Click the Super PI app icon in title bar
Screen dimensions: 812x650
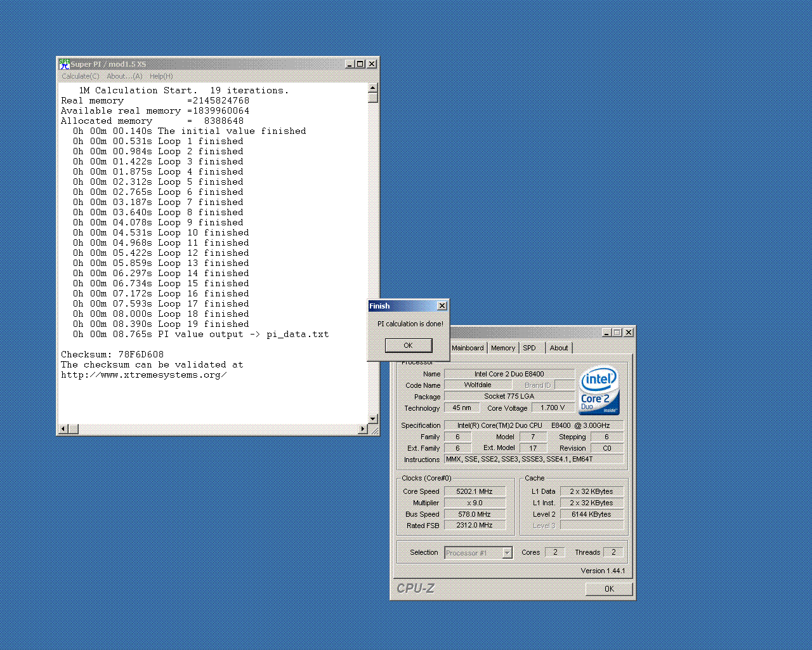(64, 64)
